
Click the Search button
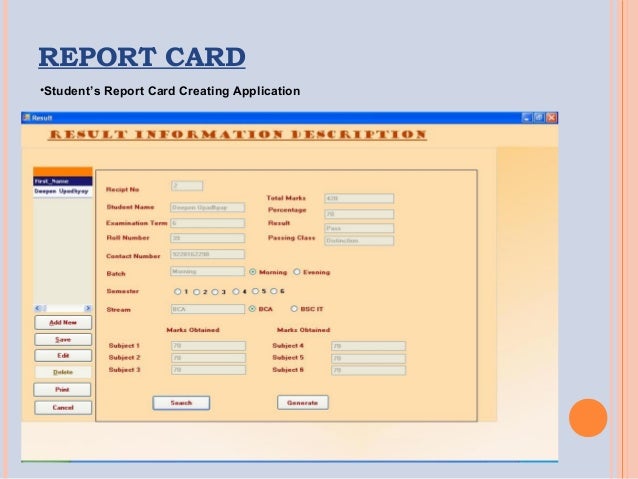pos(181,403)
